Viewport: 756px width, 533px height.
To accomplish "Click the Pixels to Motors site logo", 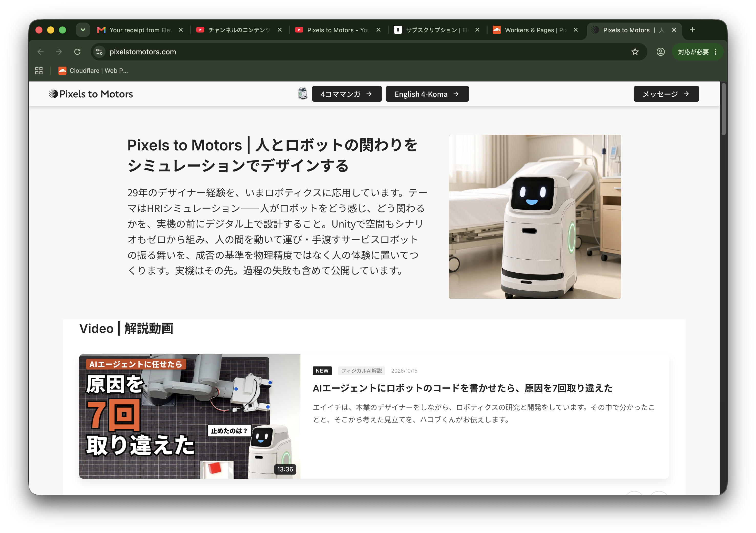I will pyautogui.click(x=91, y=94).
